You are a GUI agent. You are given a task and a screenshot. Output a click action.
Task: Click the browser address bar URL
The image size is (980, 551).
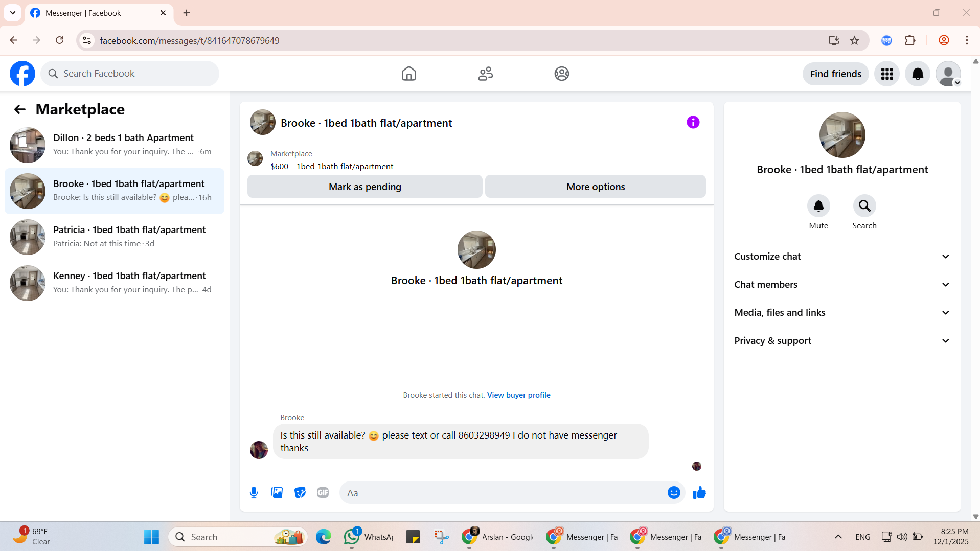coord(190,40)
